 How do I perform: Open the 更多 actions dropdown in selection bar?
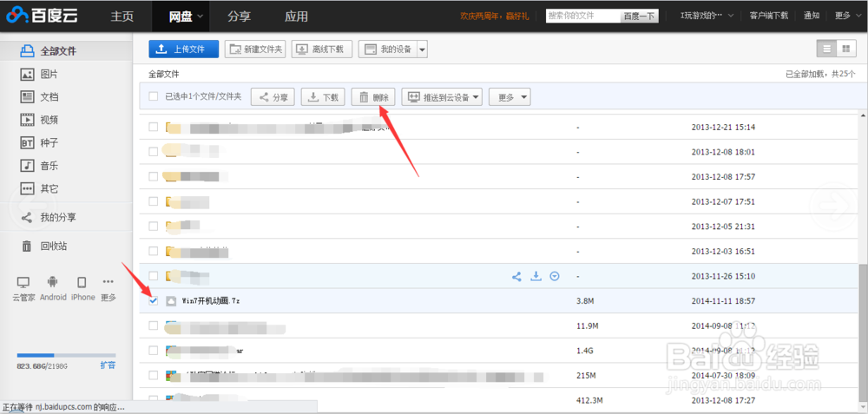(x=510, y=97)
